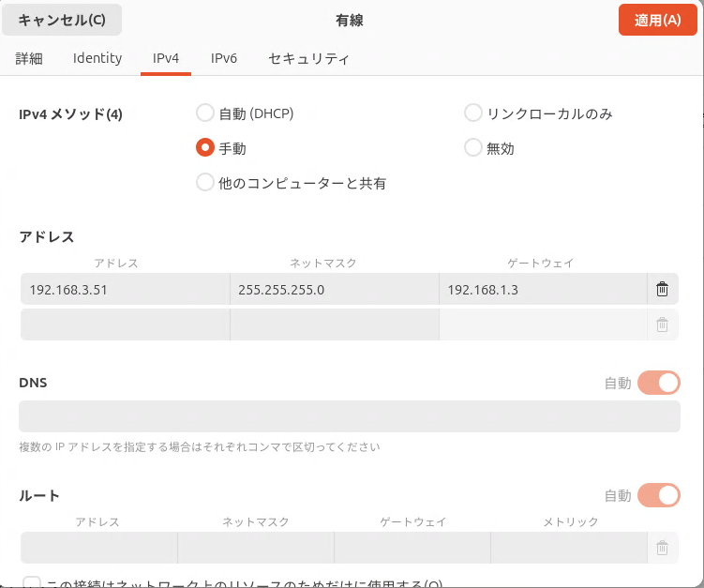Click the empty second-row netmask field
Image resolution: width=704 pixels, height=588 pixels.
[x=335, y=324]
